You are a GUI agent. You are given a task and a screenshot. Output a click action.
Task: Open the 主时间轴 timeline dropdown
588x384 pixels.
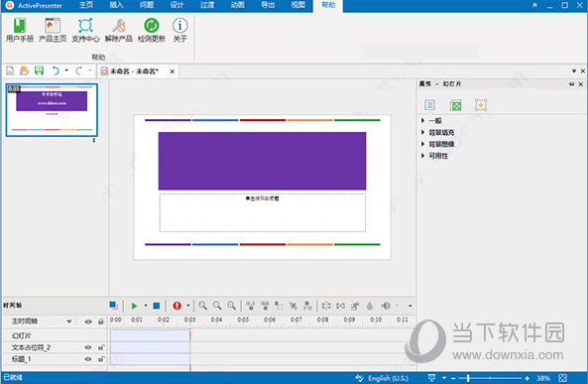[x=69, y=321]
